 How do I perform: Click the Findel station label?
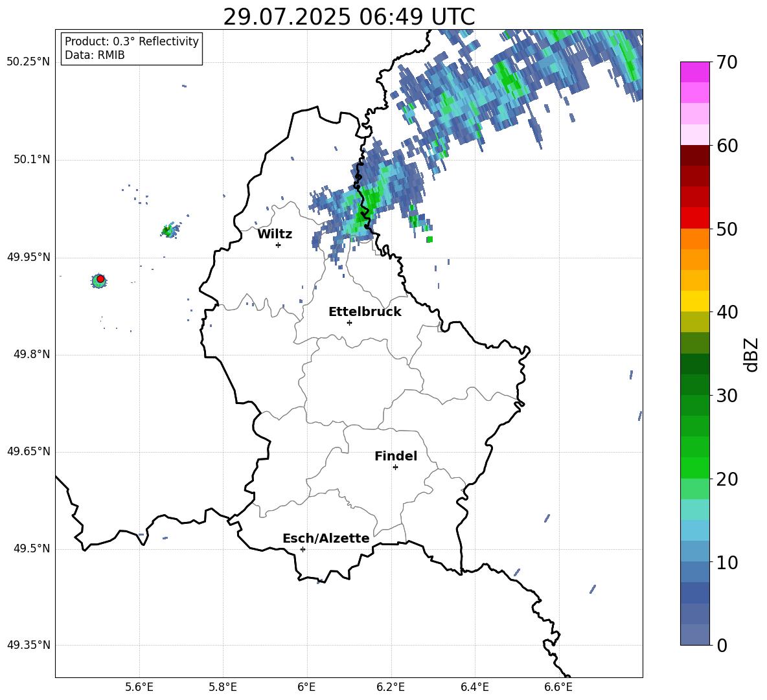point(395,456)
